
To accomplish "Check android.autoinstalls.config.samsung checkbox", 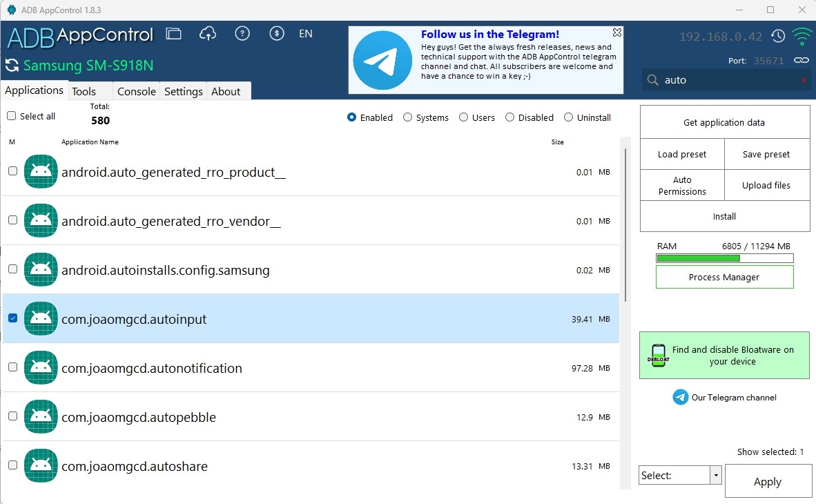I will tap(13, 269).
